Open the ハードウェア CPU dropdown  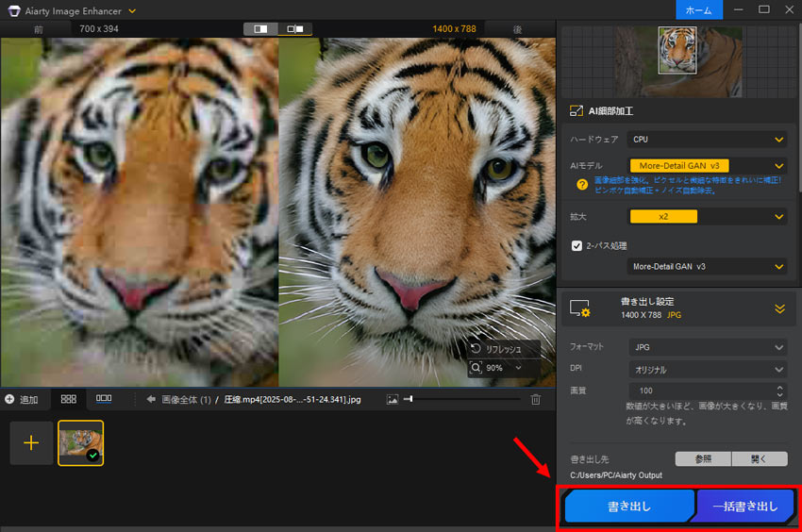click(708, 140)
